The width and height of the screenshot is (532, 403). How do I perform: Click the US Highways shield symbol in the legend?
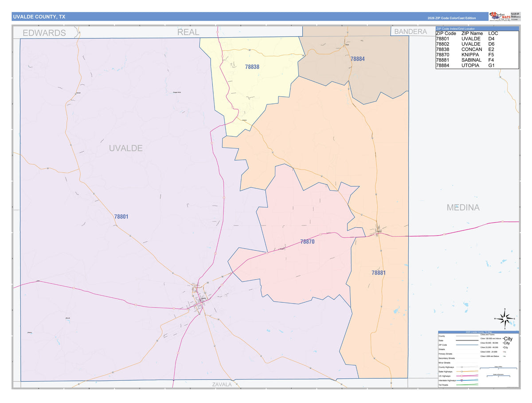click(462, 376)
